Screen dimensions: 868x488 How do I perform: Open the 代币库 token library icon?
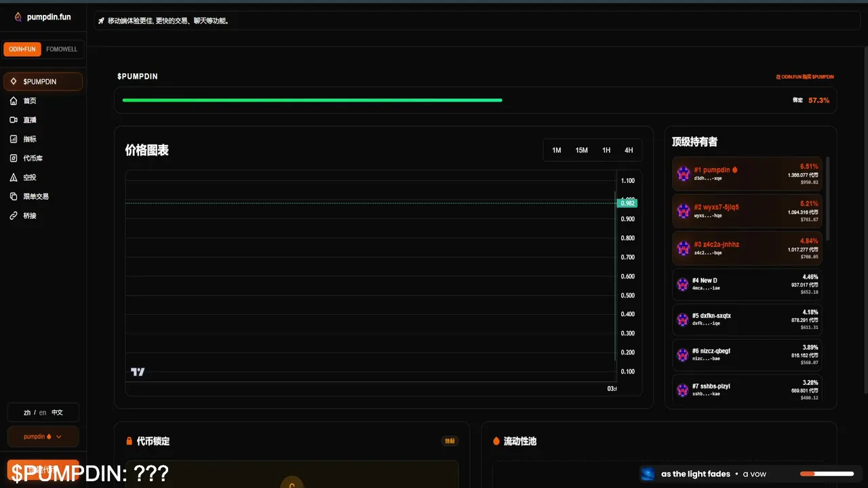coord(14,158)
